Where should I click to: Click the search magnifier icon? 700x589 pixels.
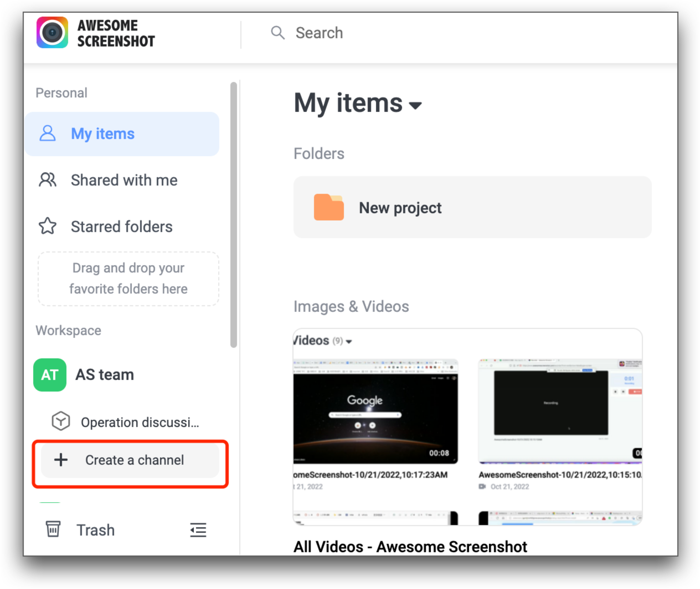point(278,33)
